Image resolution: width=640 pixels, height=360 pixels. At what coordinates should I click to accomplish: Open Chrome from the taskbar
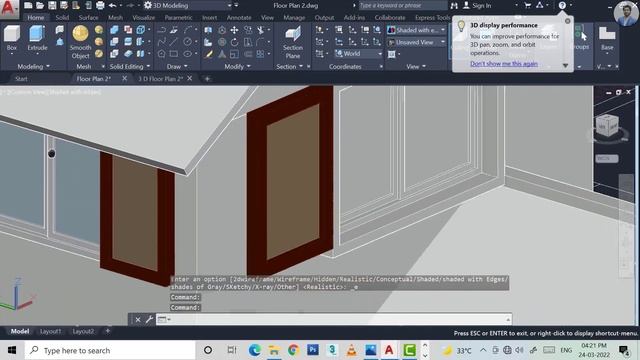(x=293, y=350)
